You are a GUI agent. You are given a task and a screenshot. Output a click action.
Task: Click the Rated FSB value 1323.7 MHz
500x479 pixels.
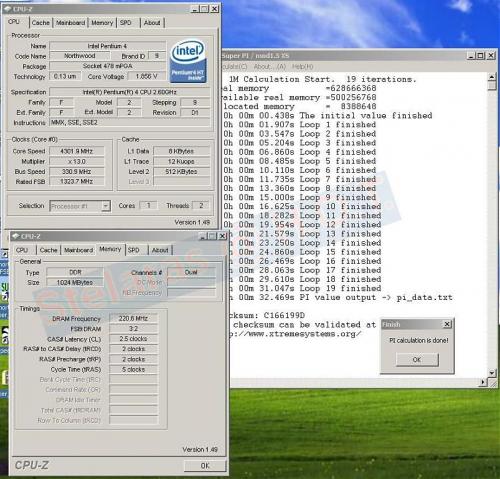[77, 182]
